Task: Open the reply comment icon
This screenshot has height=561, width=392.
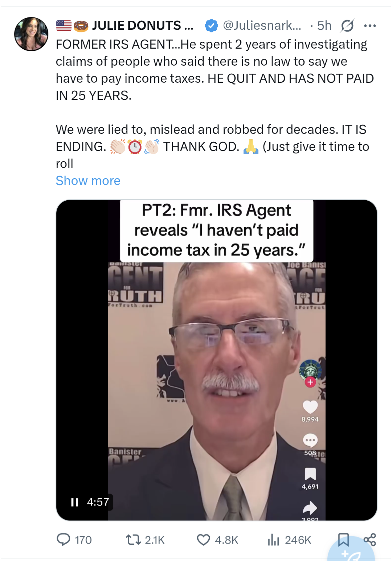Action: (64, 540)
